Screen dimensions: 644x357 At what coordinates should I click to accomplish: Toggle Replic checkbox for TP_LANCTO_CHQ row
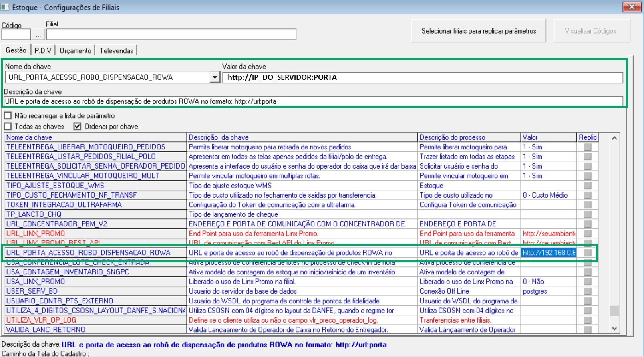click(588, 214)
